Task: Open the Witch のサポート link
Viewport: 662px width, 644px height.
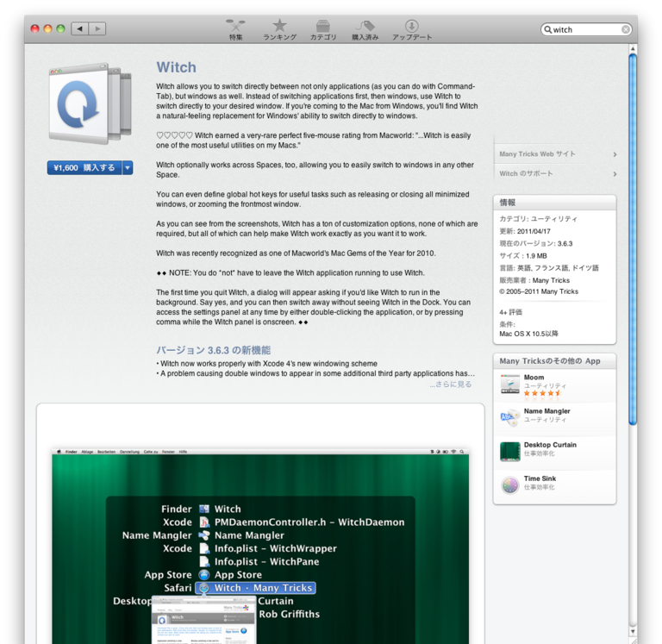Action: click(x=526, y=173)
